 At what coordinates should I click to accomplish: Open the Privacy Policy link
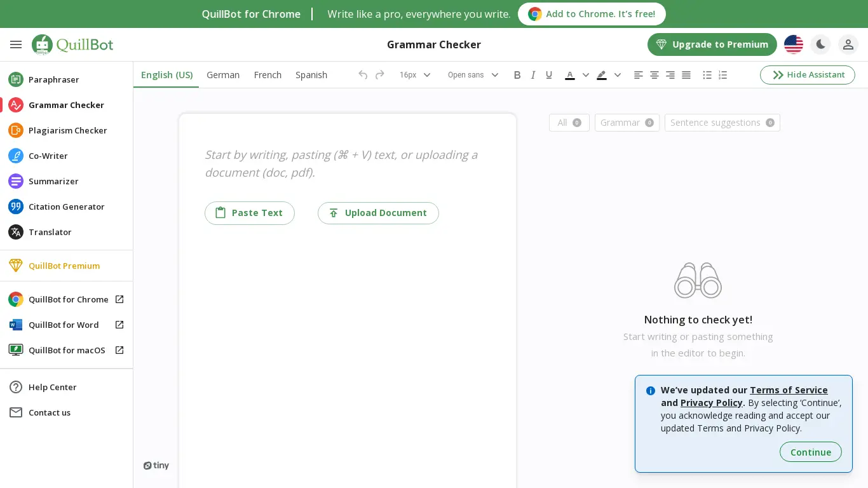(x=712, y=403)
